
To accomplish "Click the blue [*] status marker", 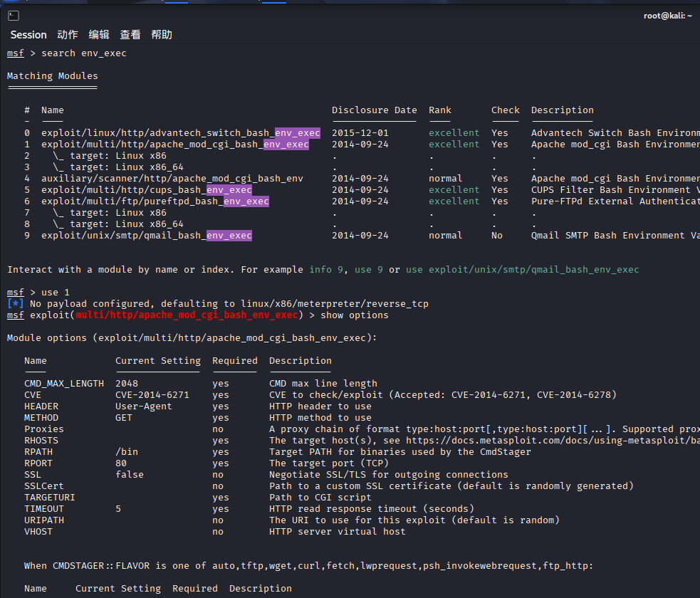I will pyautogui.click(x=15, y=304).
